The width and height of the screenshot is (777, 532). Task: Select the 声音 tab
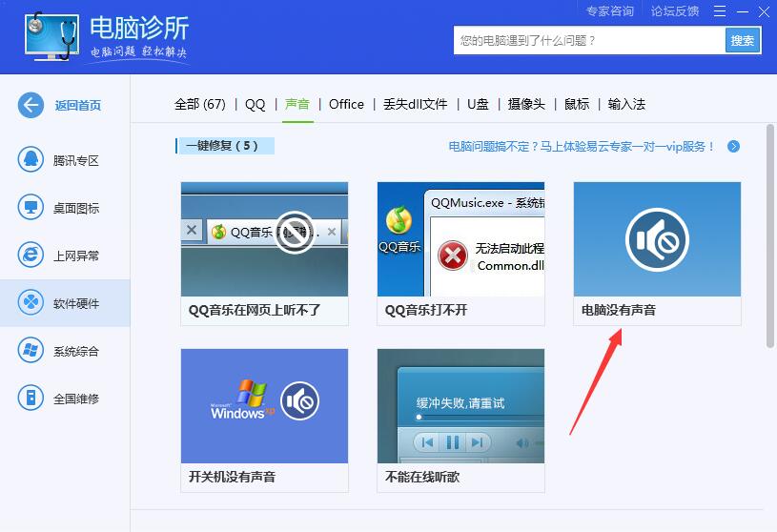point(297,105)
